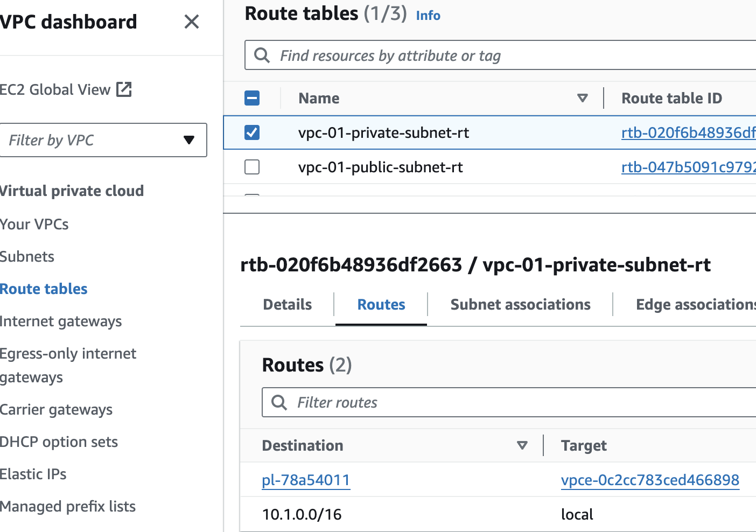The width and height of the screenshot is (756, 532).
Task: Click the EC2 Global View external link icon
Action: click(124, 89)
